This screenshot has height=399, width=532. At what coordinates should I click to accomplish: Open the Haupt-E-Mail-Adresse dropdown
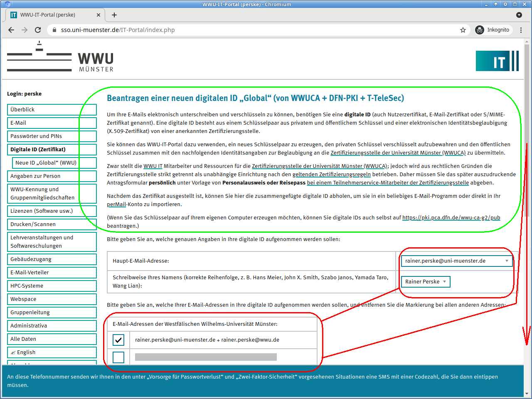pos(456,261)
